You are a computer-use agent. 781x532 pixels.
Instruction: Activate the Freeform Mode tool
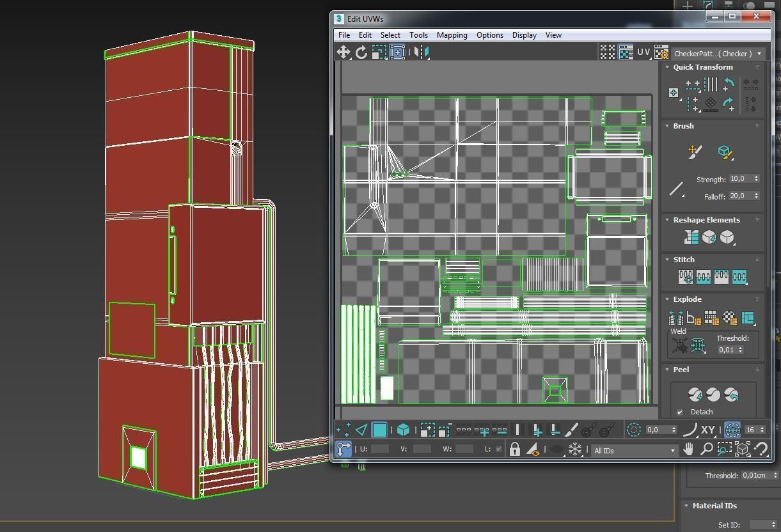(397, 52)
